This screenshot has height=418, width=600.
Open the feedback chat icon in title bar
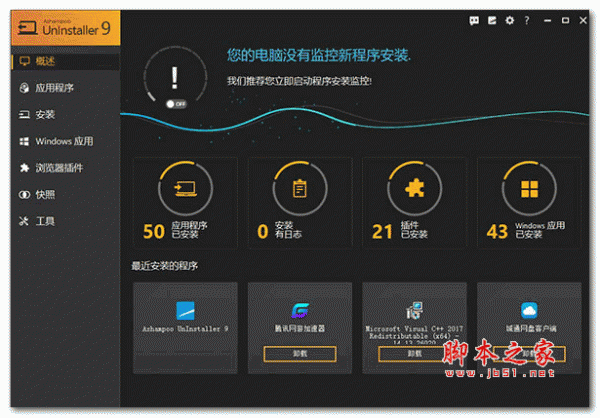tap(474, 20)
